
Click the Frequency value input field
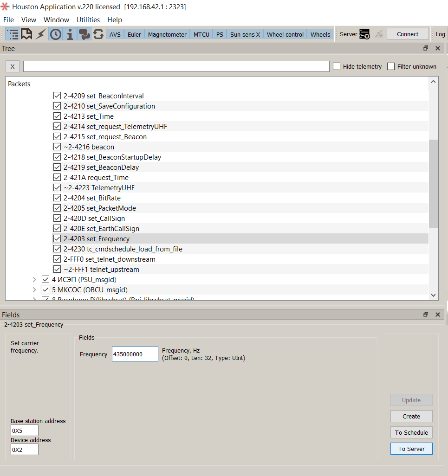135,354
